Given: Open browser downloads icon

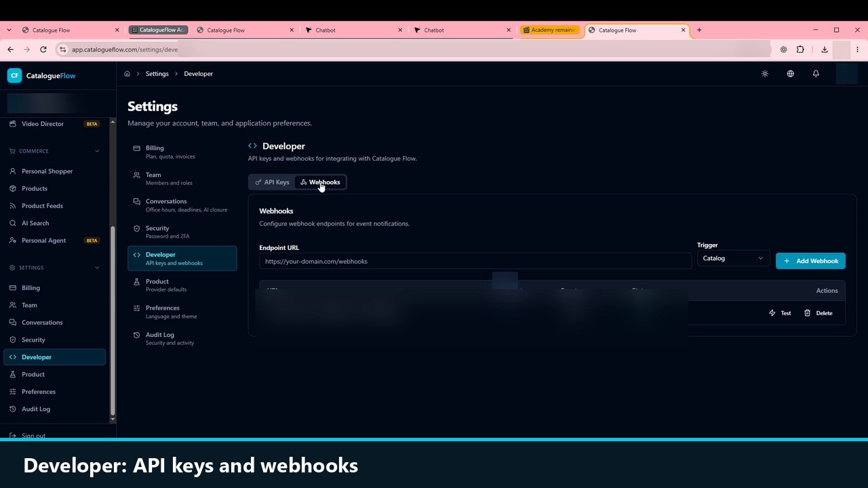Looking at the screenshot, I should [x=824, y=49].
